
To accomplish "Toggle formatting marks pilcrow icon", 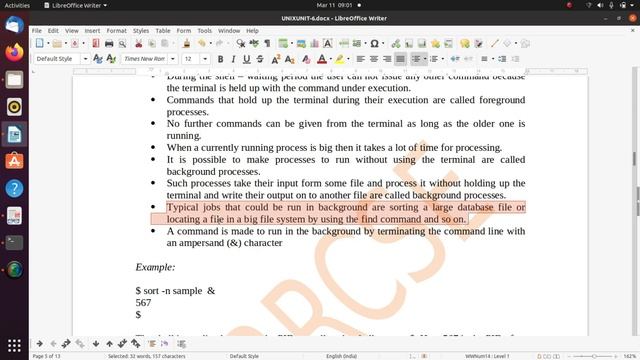I will 267,43.
